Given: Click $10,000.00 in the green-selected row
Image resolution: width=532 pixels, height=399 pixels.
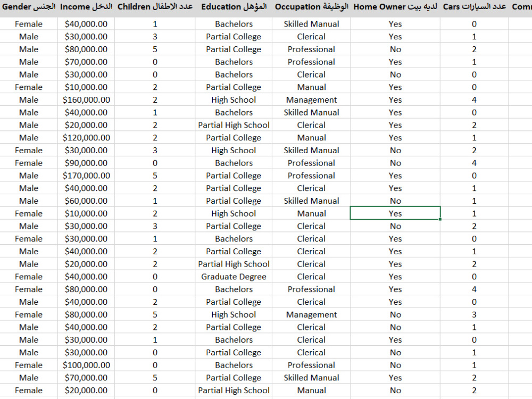Looking at the screenshot, I should click(86, 213).
